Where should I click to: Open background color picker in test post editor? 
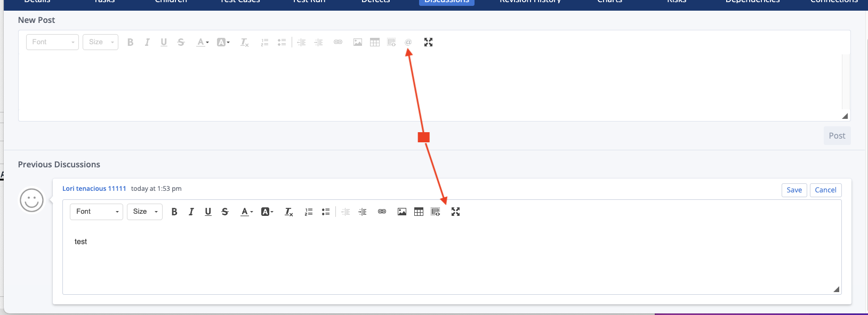(268, 212)
